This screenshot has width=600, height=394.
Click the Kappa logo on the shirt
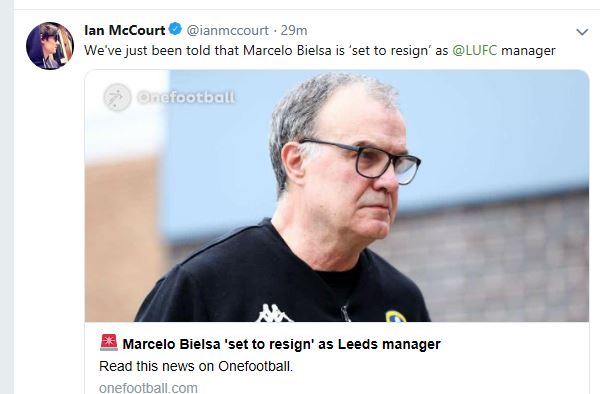click(x=273, y=313)
